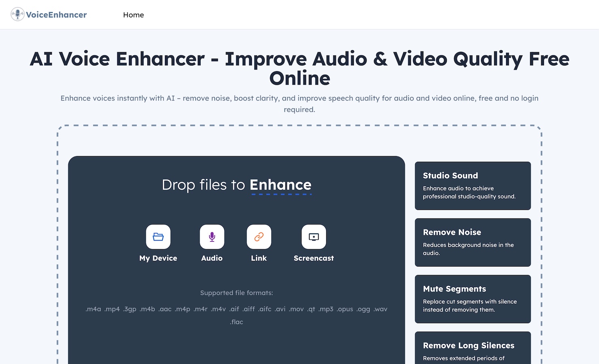Viewport: 599px width, 364px height.
Task: Click the VoiceEnhancer microphone logo
Action: click(17, 13)
